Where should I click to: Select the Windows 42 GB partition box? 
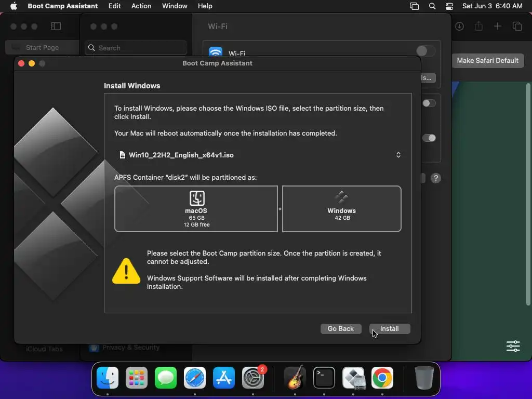tap(342, 209)
